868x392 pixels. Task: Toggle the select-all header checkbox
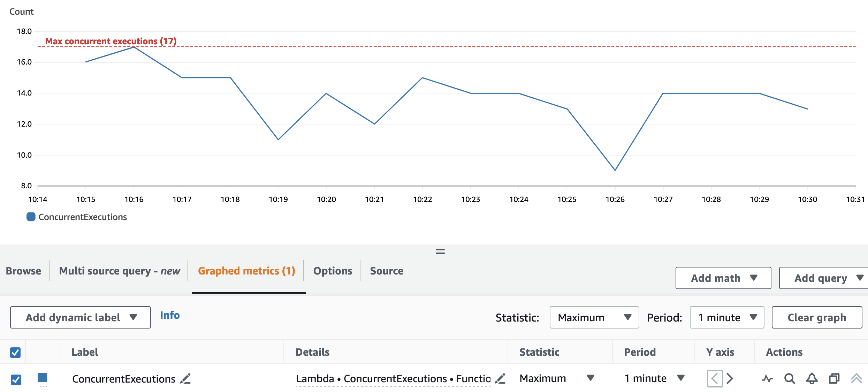pos(15,352)
